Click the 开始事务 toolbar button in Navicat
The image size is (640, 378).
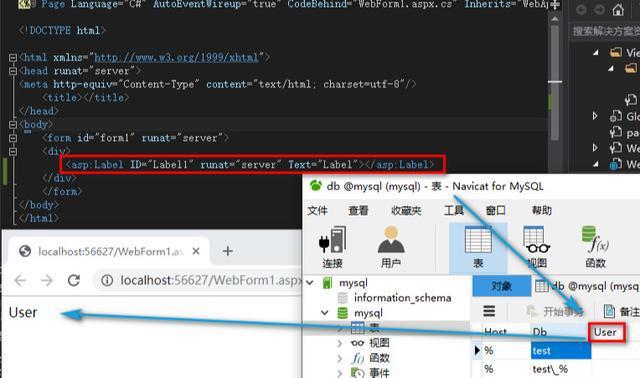(x=556, y=311)
